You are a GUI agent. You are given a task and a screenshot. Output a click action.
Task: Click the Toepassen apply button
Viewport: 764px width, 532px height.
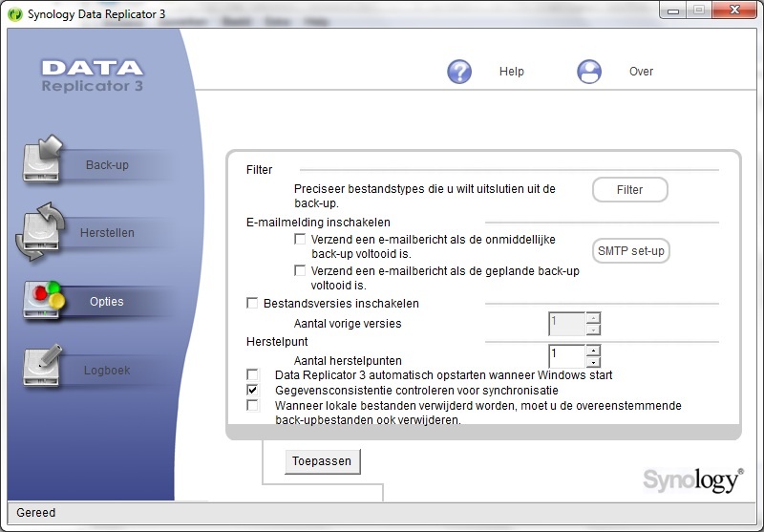tap(322, 461)
